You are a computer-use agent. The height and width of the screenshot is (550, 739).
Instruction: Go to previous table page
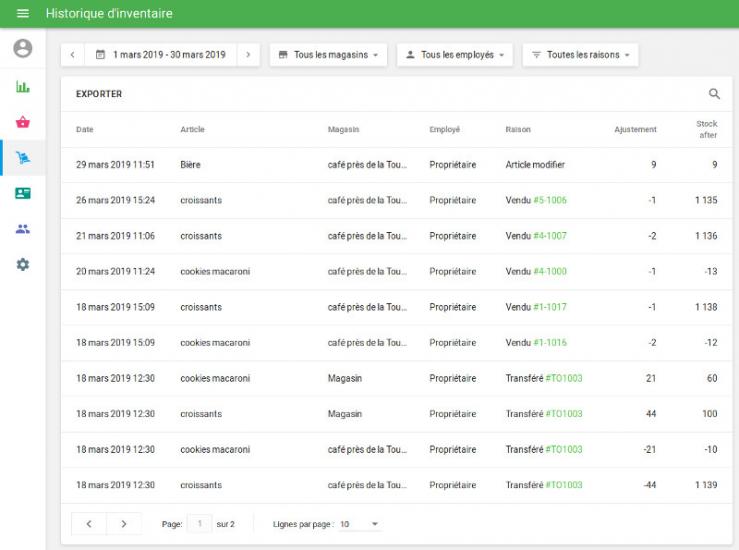[89, 524]
